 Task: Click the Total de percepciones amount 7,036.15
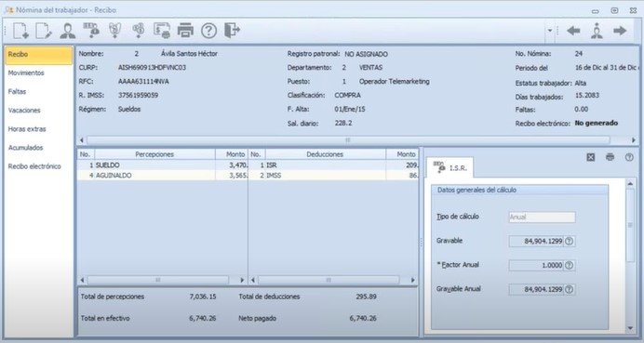click(x=203, y=297)
